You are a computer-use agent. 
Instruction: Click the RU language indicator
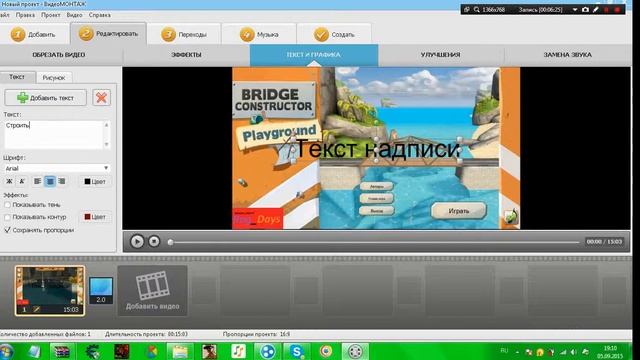coord(504,351)
